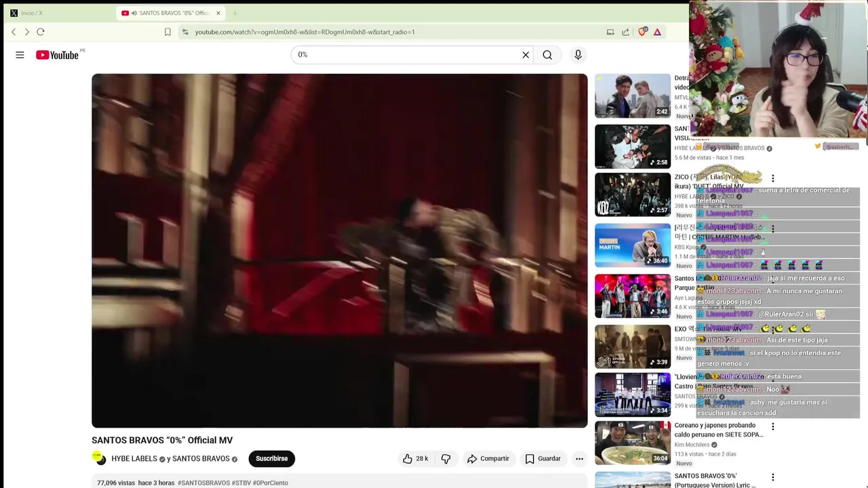Open the HYBE LABELS channel link
The width and height of the screenshot is (868, 488).
click(x=134, y=459)
